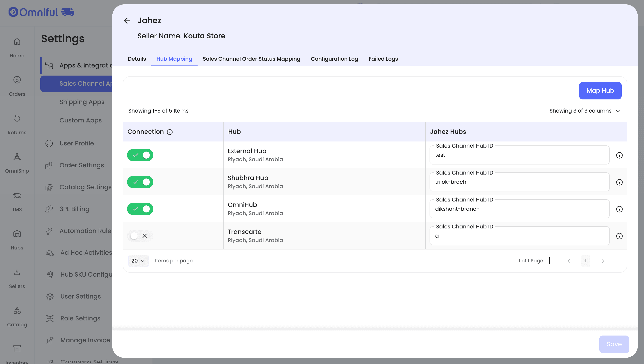Open the OmniShip sidebar icon
Viewport: 644px width, 364px height.
coord(17,157)
